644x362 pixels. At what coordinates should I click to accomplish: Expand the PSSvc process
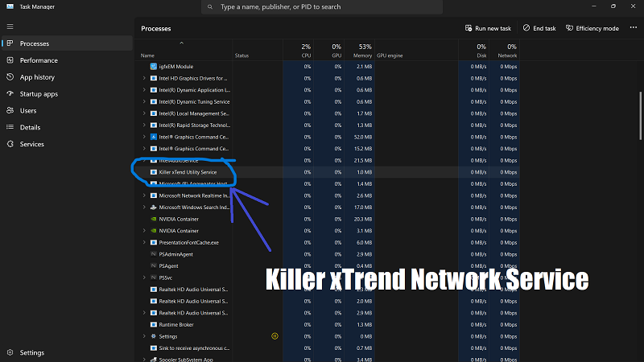144,278
